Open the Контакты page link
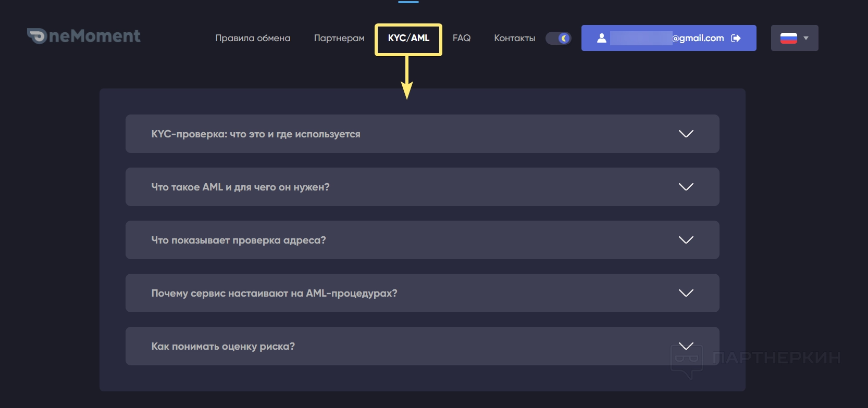Screen dimensions: 868x408 click(x=514, y=38)
